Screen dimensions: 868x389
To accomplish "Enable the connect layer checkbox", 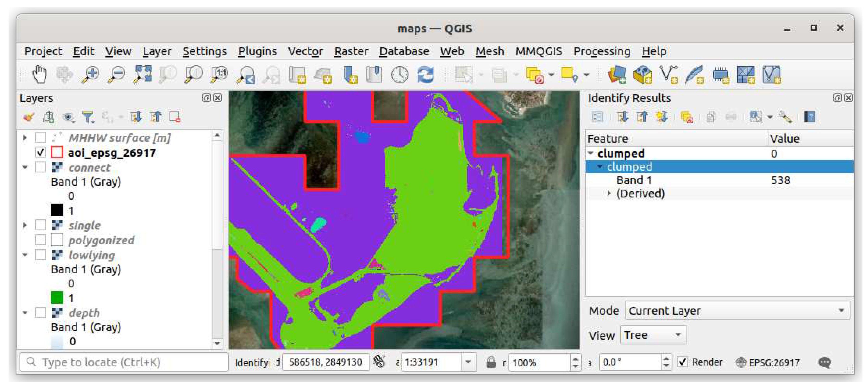I will tap(41, 167).
